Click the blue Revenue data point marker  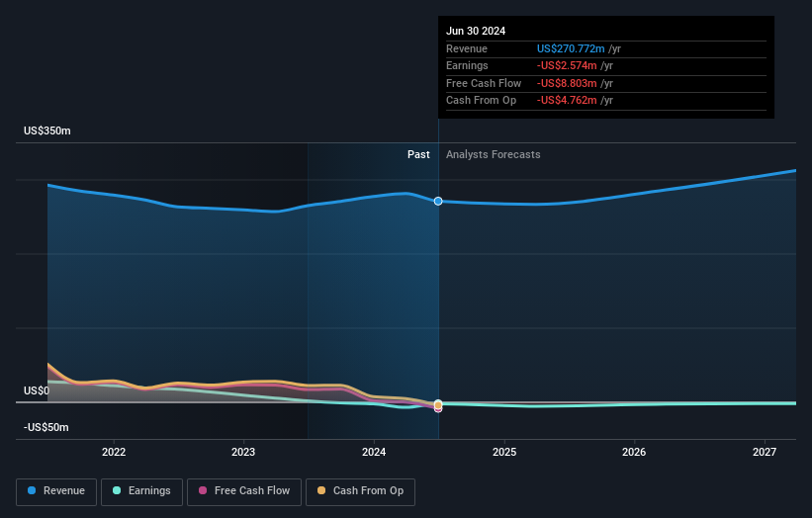(x=438, y=201)
